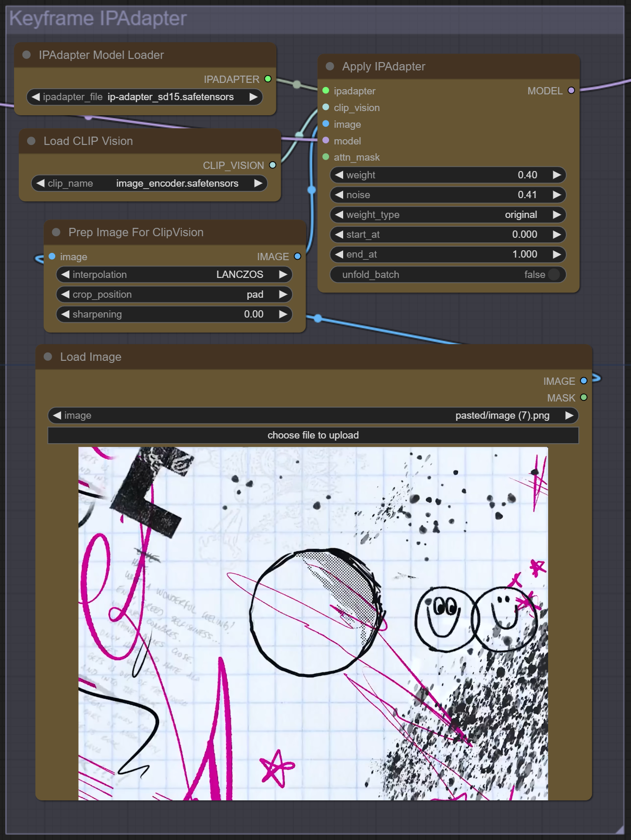The width and height of the screenshot is (631, 840).
Task: Click the CLIP_VISION output connector
Action: coord(272,165)
